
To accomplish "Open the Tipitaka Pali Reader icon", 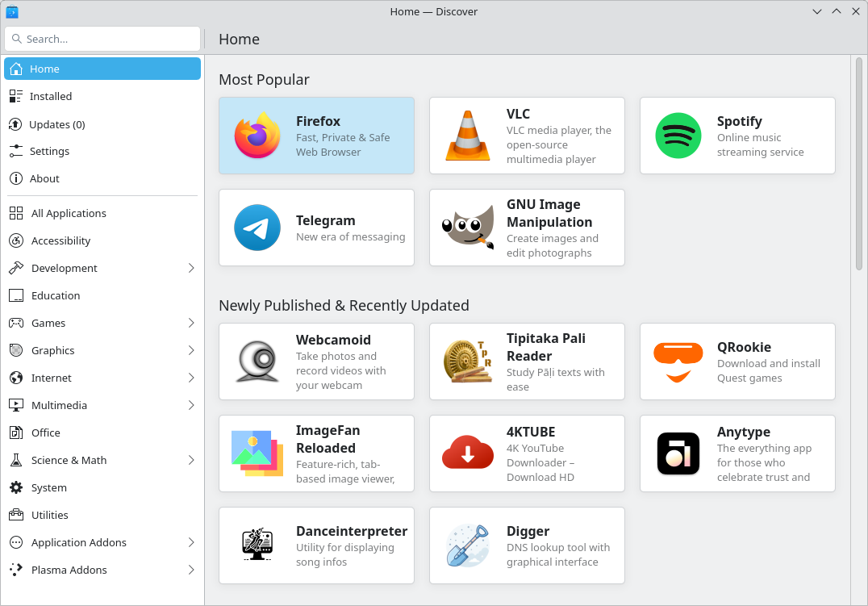I will (x=468, y=362).
